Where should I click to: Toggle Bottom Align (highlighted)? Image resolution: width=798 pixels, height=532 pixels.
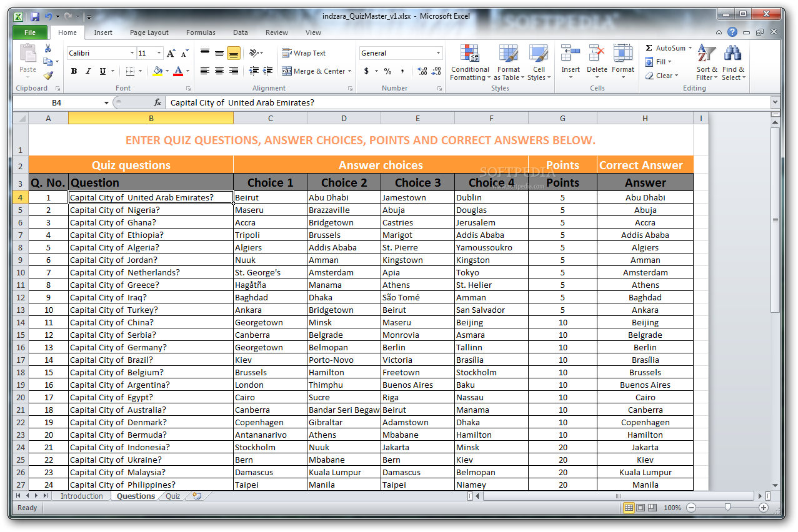click(234, 53)
